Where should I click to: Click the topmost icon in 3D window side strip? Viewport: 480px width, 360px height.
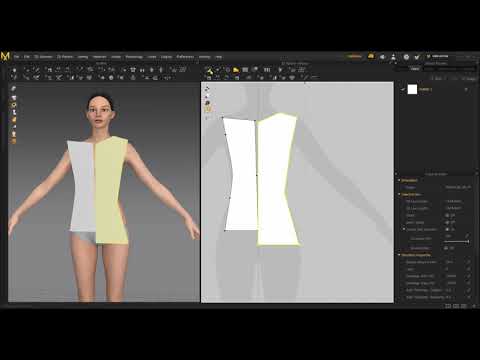pos(13,88)
